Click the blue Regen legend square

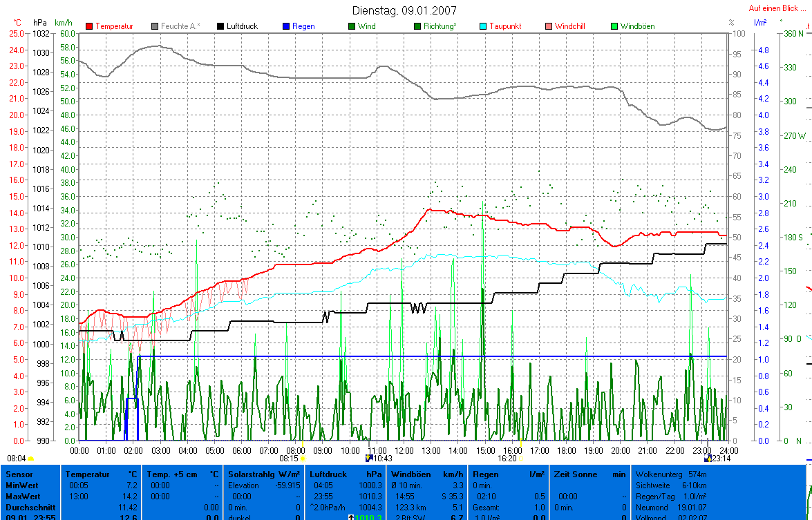[286, 26]
